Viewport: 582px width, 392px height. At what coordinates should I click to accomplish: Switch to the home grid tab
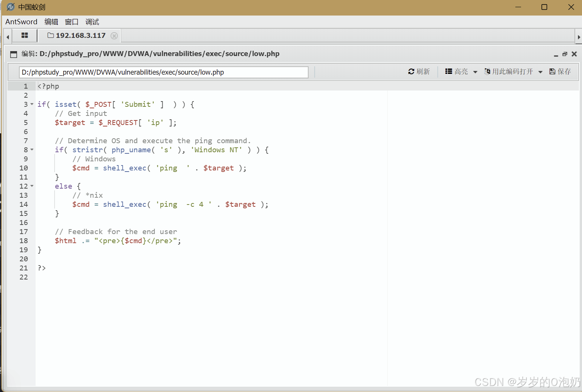[x=25, y=36]
